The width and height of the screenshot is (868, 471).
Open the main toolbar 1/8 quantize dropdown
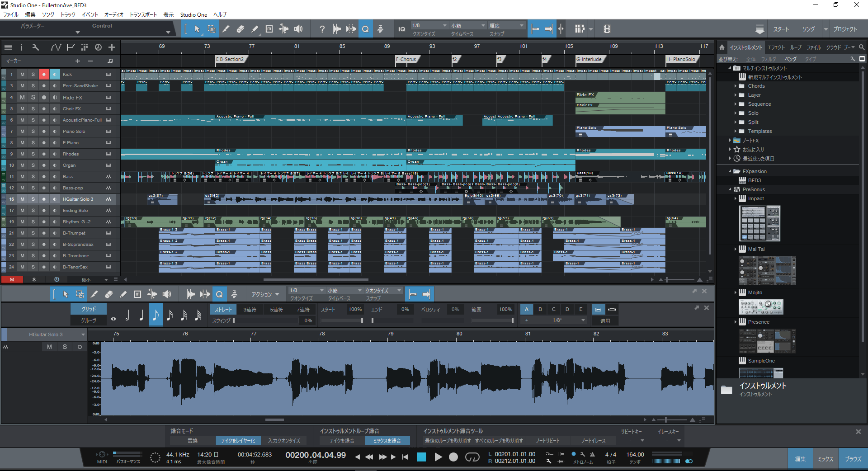(x=429, y=25)
